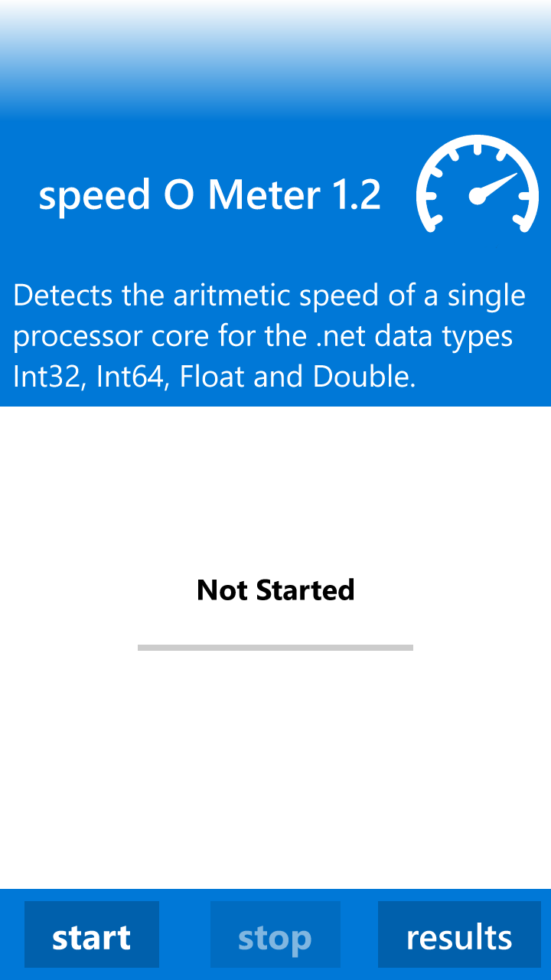The width and height of the screenshot is (551, 980).
Task: Click the results button
Action: [x=459, y=934]
